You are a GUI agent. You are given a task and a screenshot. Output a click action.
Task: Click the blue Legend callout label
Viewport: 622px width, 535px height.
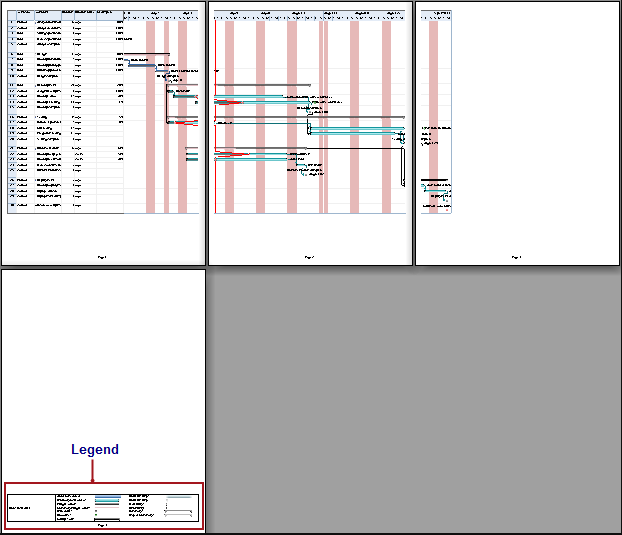(x=95, y=450)
